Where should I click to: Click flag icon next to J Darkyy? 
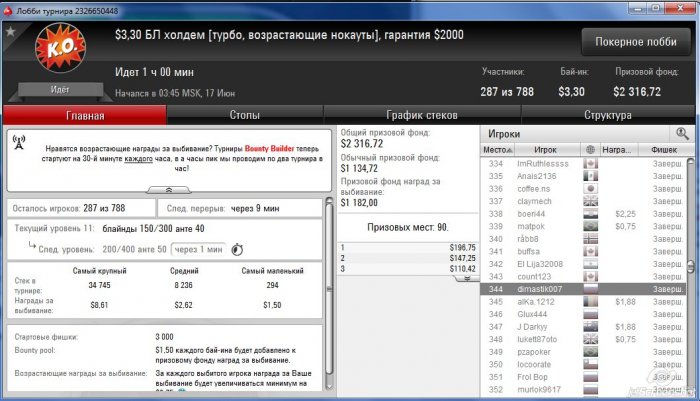click(x=590, y=326)
